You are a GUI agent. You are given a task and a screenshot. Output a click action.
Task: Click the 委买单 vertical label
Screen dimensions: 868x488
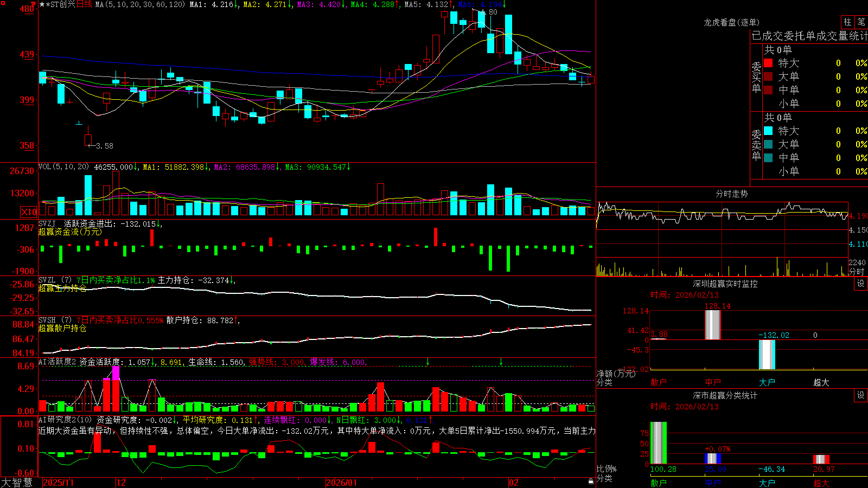(x=756, y=77)
